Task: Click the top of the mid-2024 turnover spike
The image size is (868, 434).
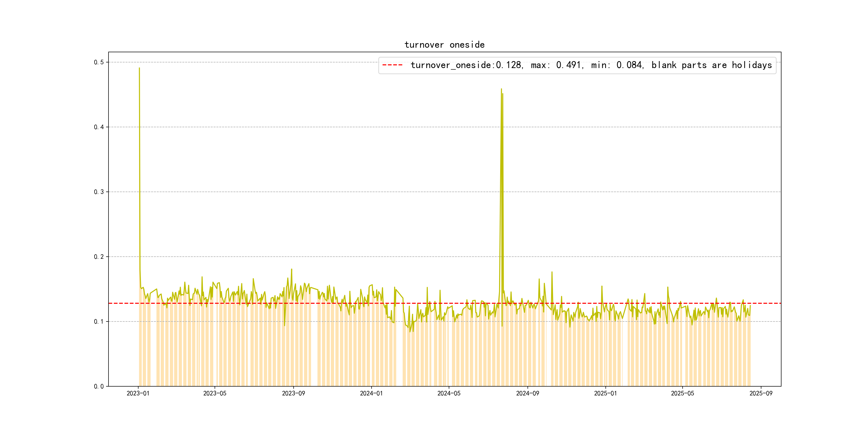Action: tap(502, 89)
